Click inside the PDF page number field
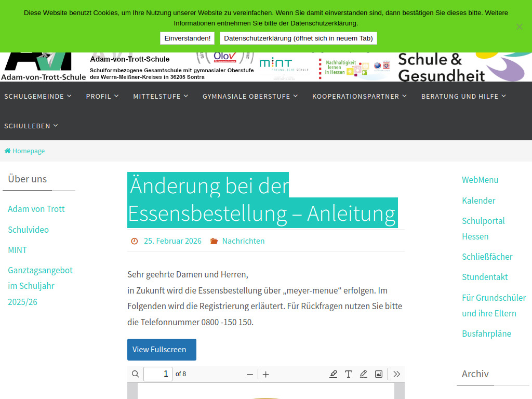 coord(157,374)
